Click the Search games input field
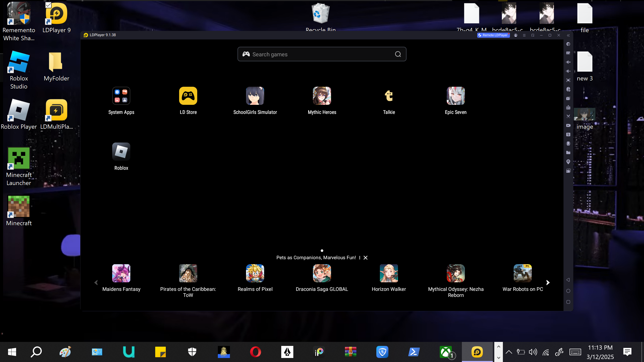Image resolution: width=644 pixels, height=362 pixels. (x=322, y=54)
